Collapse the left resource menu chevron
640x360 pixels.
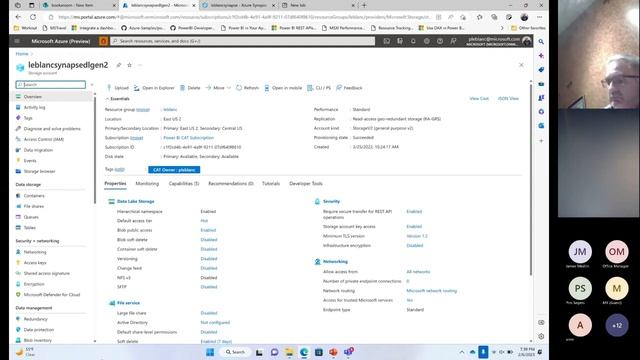(x=92, y=84)
